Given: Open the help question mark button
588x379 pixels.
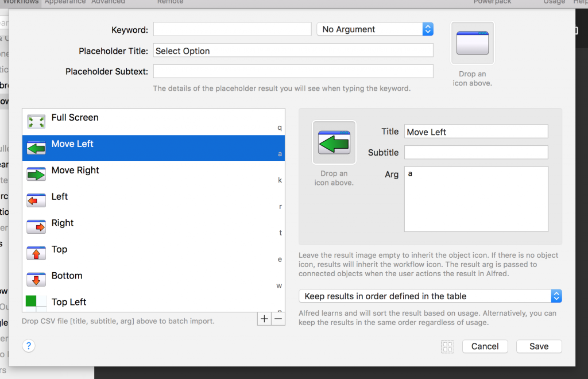Looking at the screenshot, I should click(x=29, y=346).
